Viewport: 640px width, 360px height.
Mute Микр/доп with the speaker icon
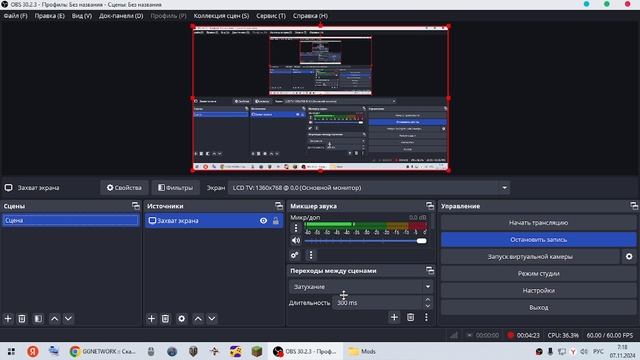[296, 240]
